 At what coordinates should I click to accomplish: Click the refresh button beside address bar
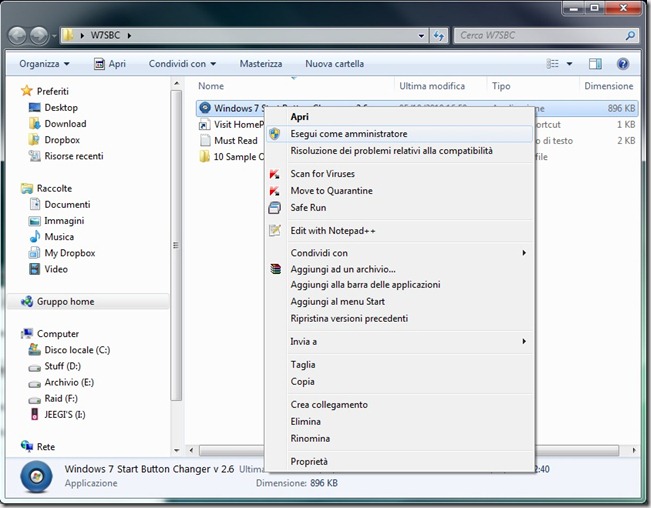[438, 36]
